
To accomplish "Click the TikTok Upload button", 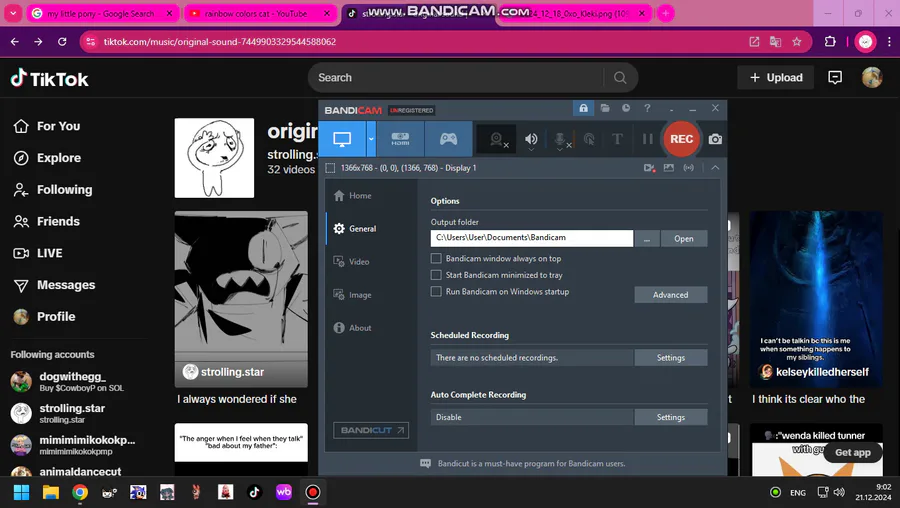I will (775, 77).
